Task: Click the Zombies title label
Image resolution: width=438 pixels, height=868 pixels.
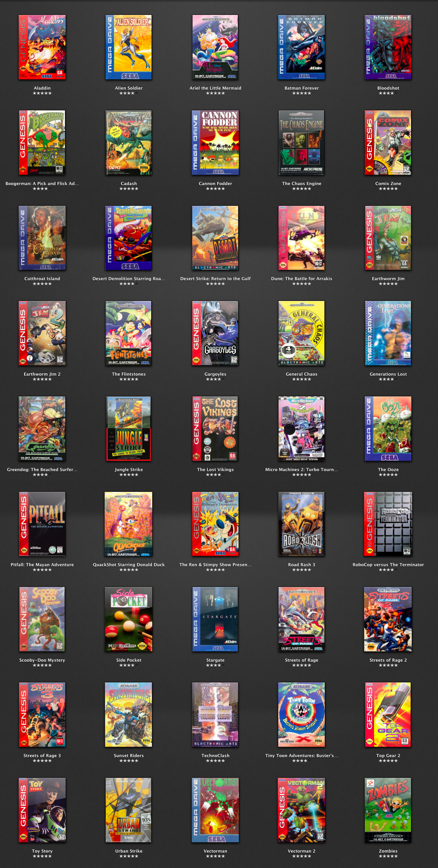Action: (388, 851)
